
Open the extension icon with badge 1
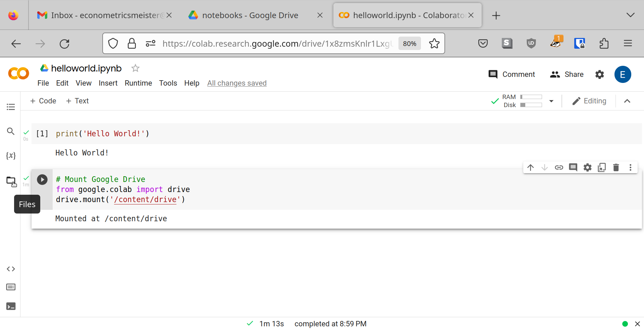[556, 43]
